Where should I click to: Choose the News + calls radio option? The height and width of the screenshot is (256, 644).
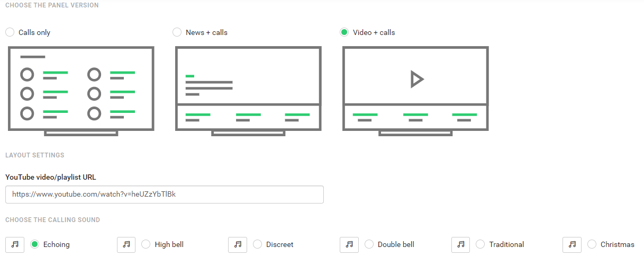pos(177,32)
